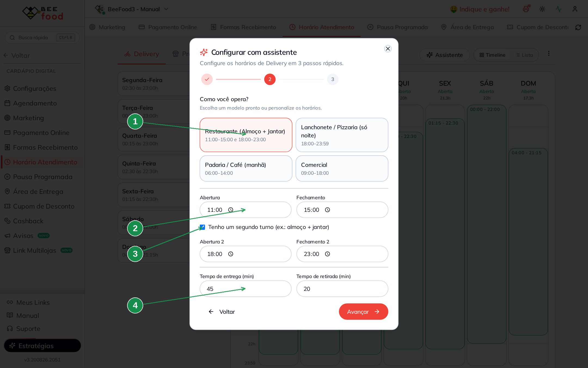Image resolution: width=588 pixels, height=368 pixels.
Task: Switch to the Pausa Programada top tab
Action: click(397, 27)
